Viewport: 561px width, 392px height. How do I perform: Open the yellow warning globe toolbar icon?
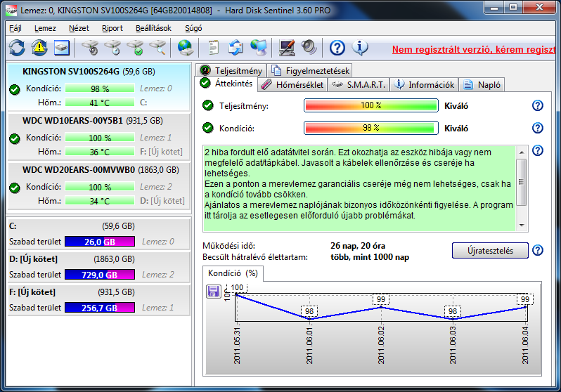click(39, 48)
